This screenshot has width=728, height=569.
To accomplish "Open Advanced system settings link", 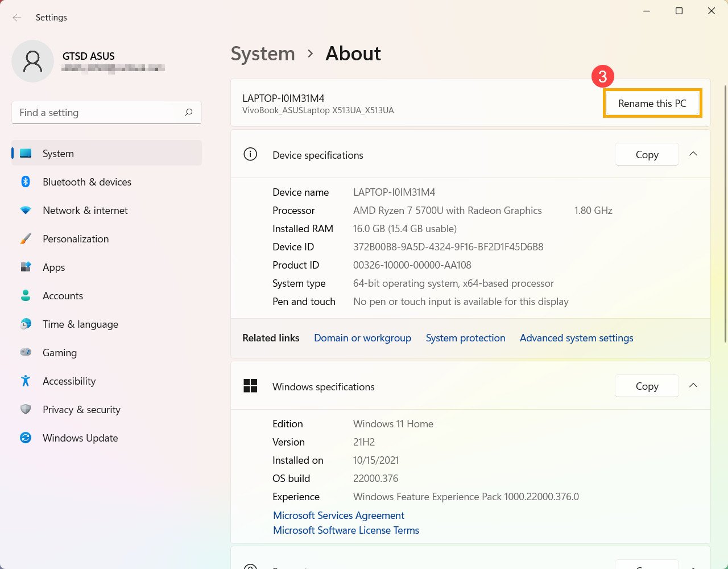I will coord(576,338).
